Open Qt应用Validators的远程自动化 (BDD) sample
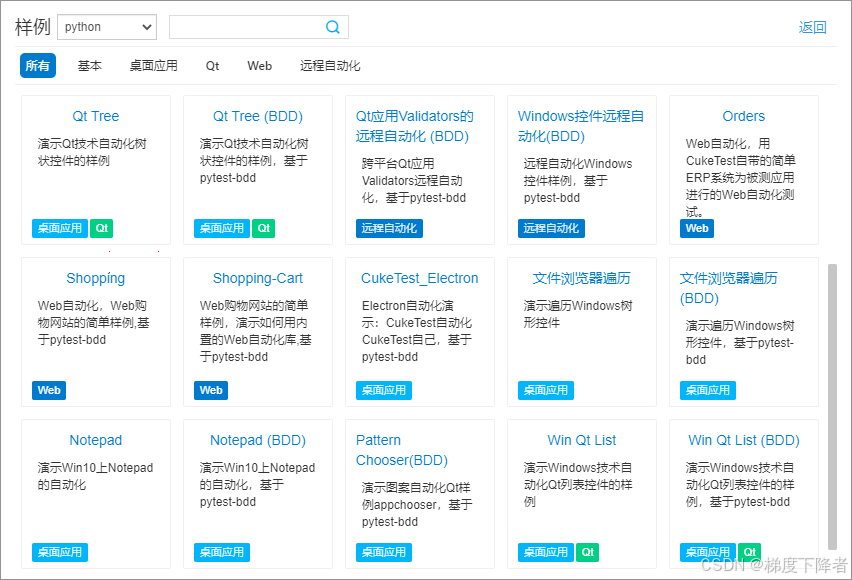Image resolution: width=852 pixels, height=580 pixels. (x=415, y=126)
